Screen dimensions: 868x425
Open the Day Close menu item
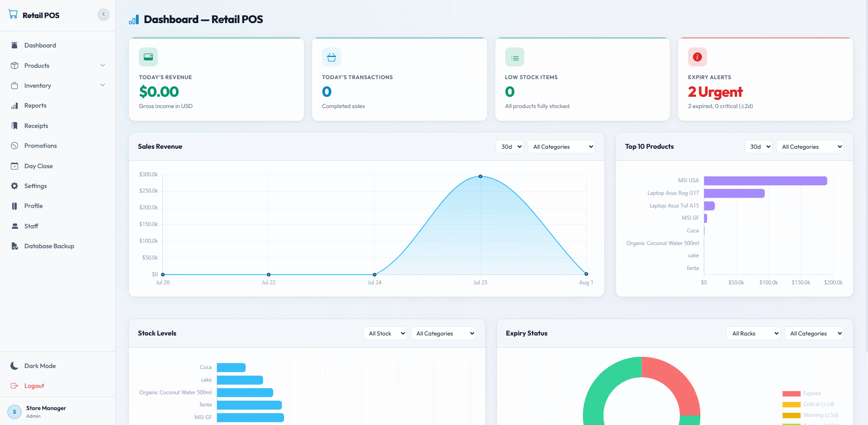click(58, 166)
